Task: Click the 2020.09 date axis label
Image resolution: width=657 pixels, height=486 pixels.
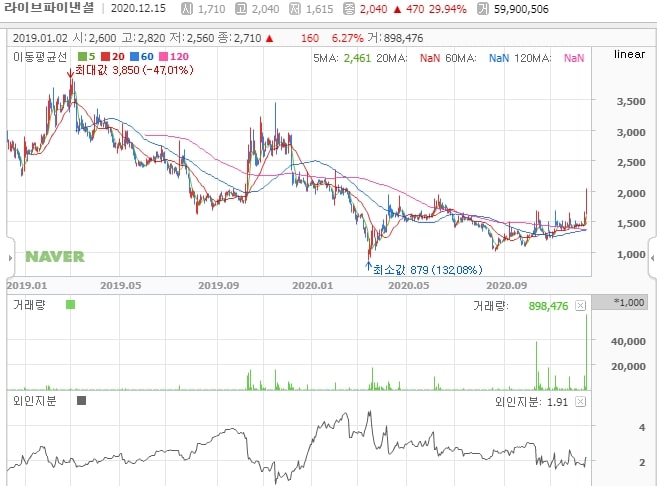Action: 506,286
